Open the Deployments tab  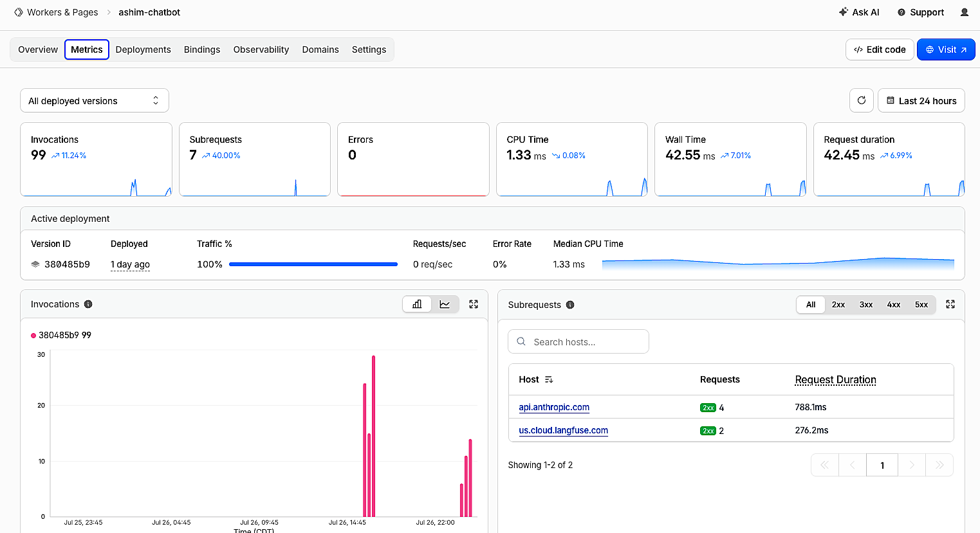(143, 50)
